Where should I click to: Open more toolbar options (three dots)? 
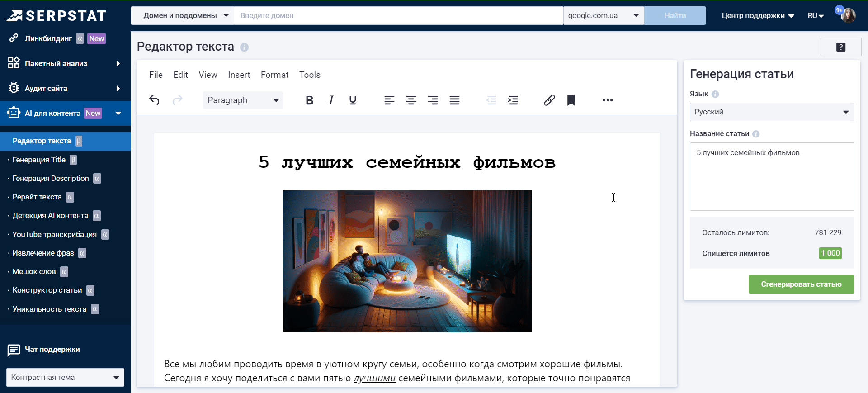click(608, 100)
